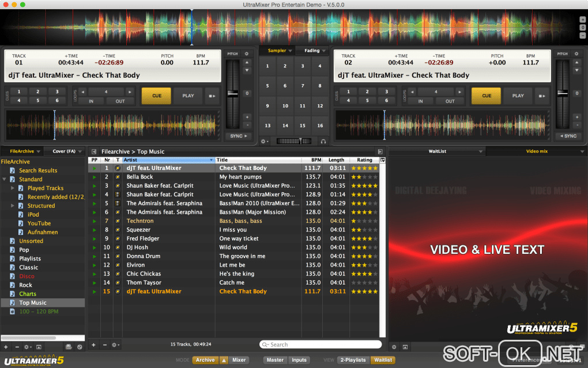Open sampler settings gear menu
Image resolution: width=588 pixels, height=368 pixels.
coord(265,141)
